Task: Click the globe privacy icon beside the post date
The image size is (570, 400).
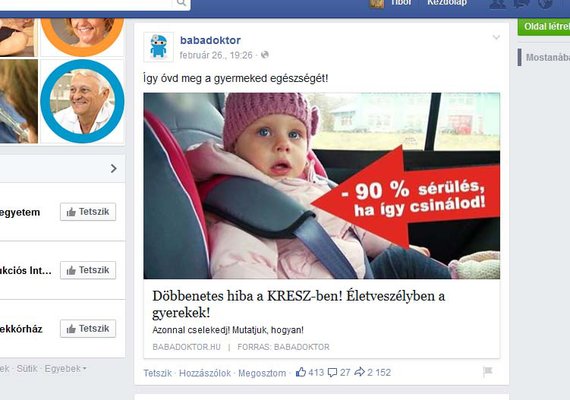Action: (265, 55)
